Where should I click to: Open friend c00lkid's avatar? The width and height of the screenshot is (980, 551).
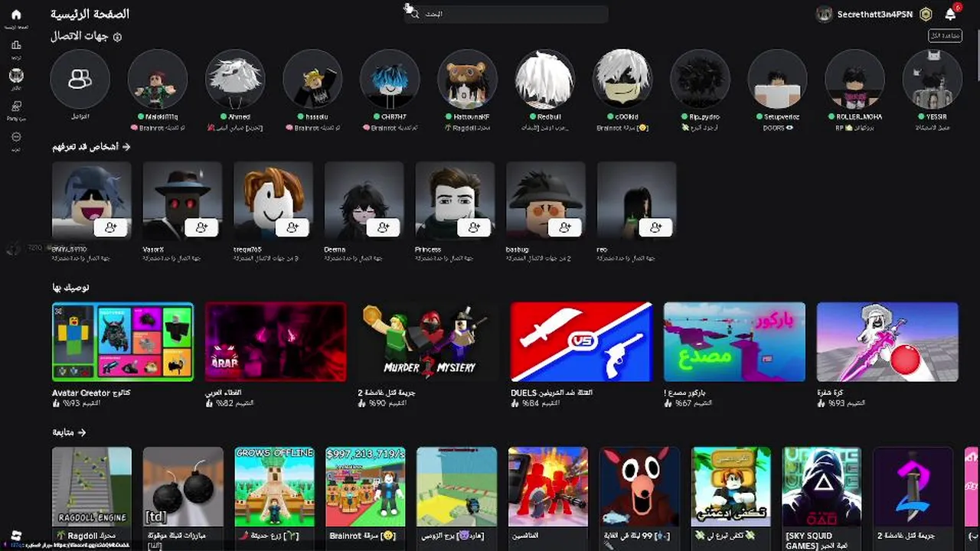tap(622, 80)
